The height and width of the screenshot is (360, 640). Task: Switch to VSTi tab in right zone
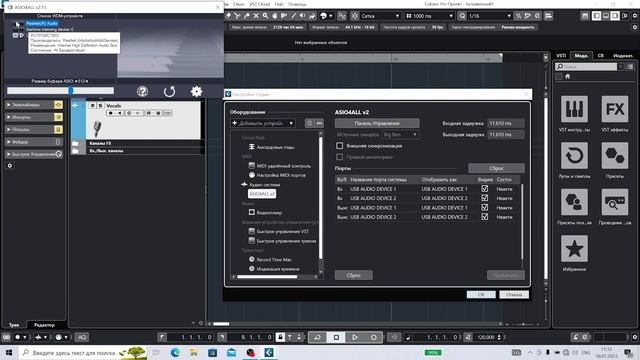pos(561,56)
